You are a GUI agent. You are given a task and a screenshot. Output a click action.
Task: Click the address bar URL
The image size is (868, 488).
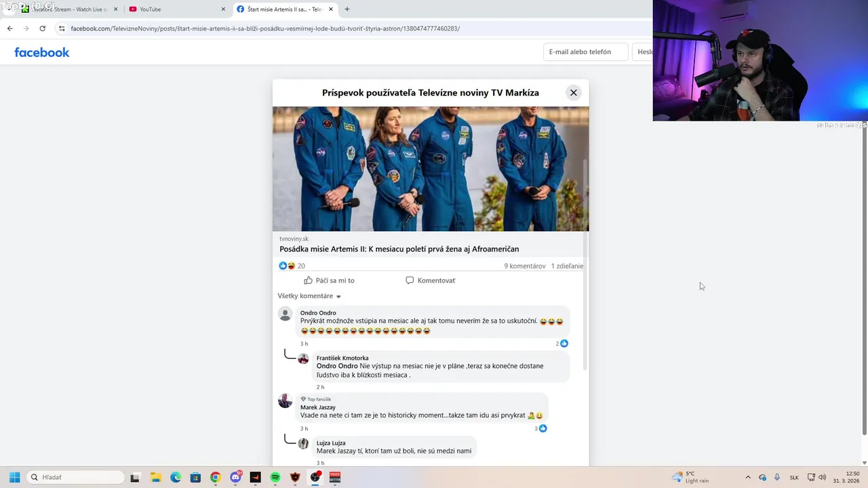[265, 28]
